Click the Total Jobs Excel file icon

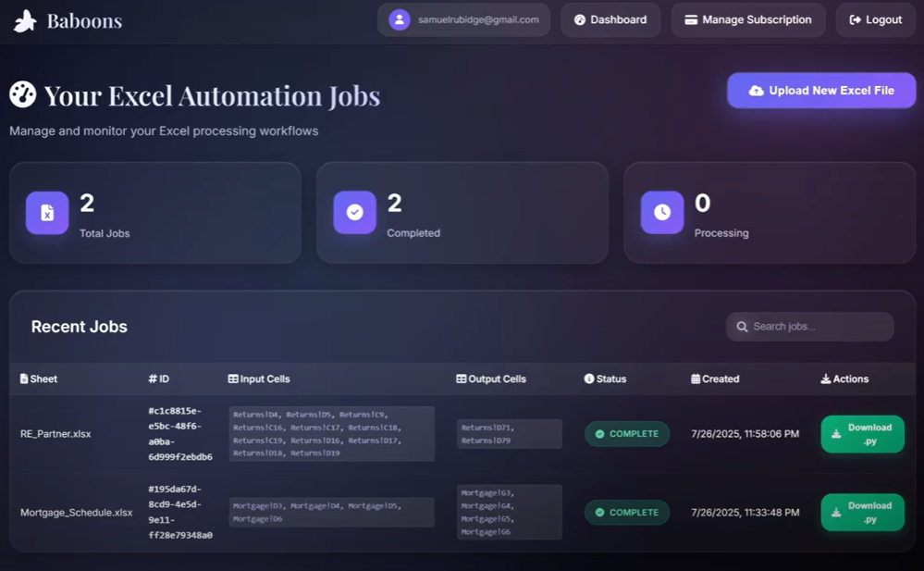(x=47, y=212)
